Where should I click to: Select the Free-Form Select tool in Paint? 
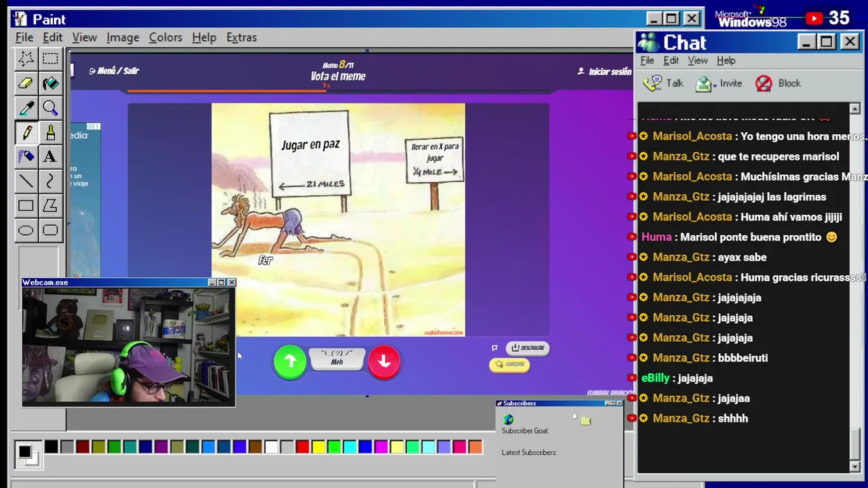click(26, 59)
